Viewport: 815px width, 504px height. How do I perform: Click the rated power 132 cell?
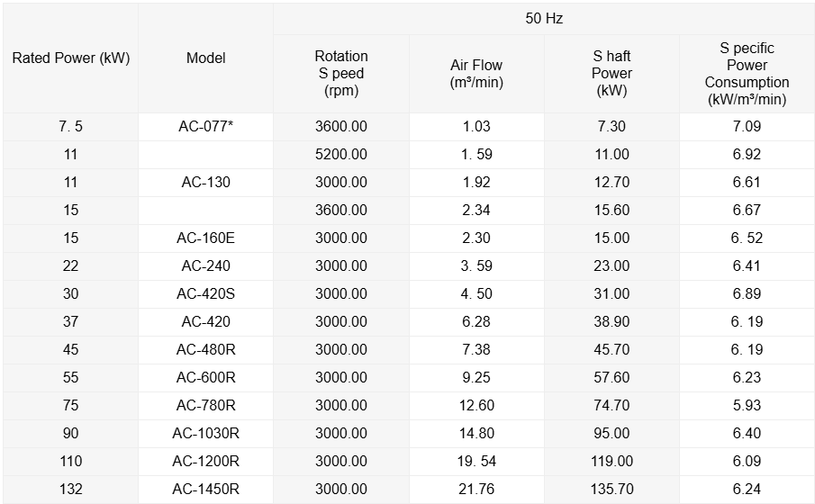tap(70, 490)
